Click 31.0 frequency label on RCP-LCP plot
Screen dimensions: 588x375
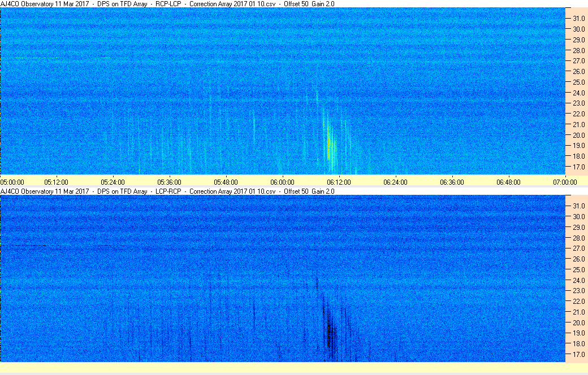pos(578,19)
